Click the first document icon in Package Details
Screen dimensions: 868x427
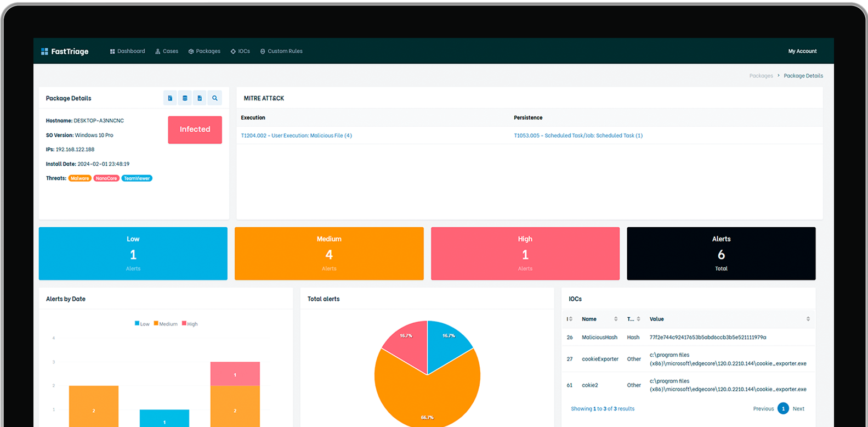(x=170, y=98)
